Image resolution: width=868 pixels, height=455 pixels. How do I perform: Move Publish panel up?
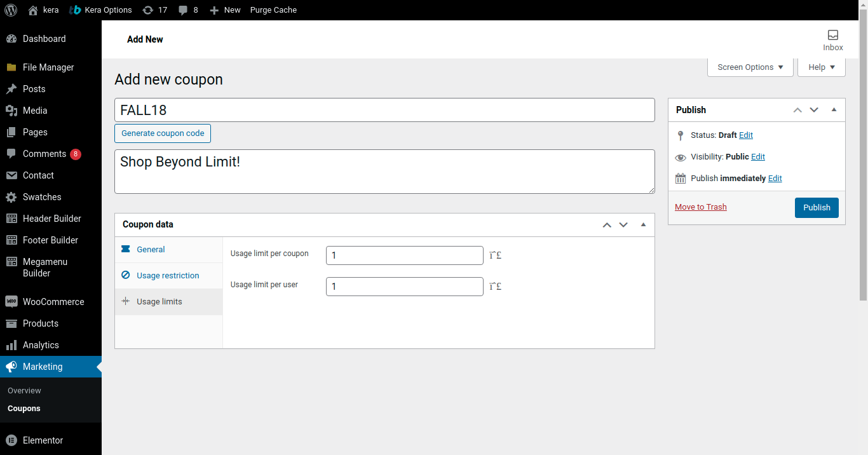(797, 110)
